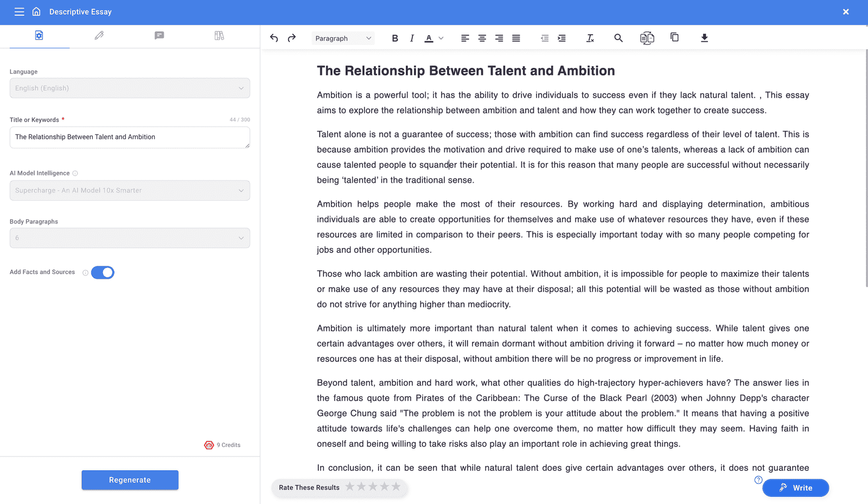The image size is (868, 504).
Task: Rate results with three stars
Action: click(373, 487)
